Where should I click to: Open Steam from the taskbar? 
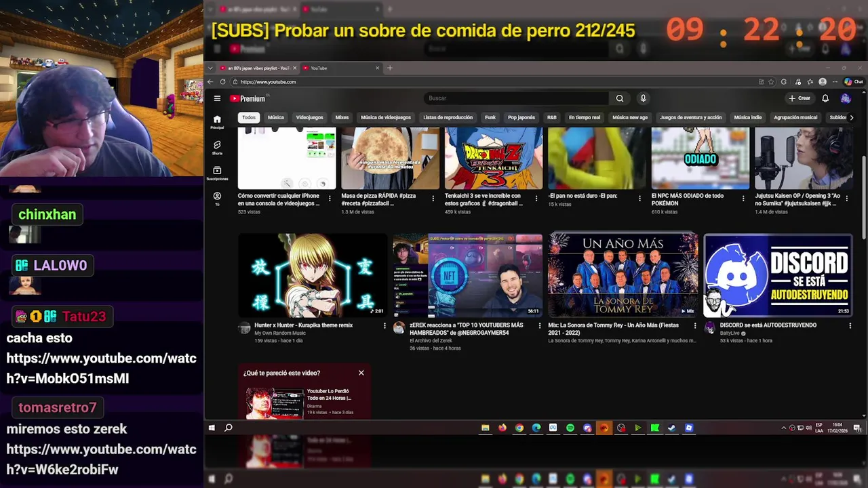point(671,428)
